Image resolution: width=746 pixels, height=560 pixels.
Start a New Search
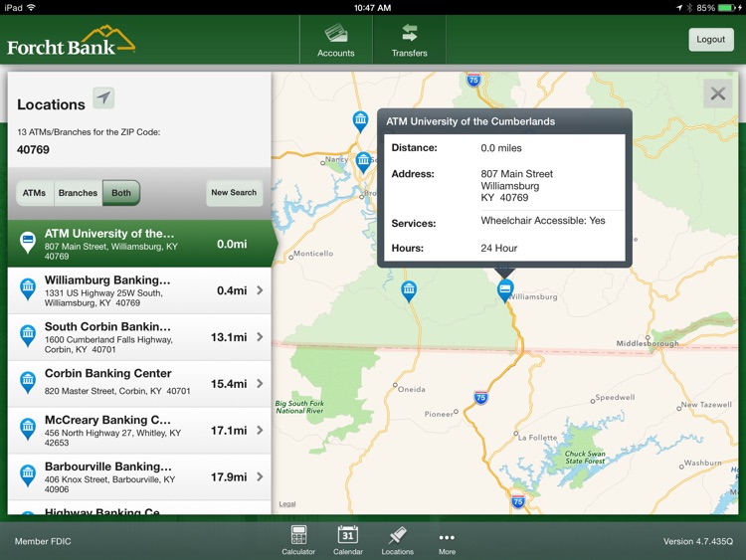(x=234, y=193)
